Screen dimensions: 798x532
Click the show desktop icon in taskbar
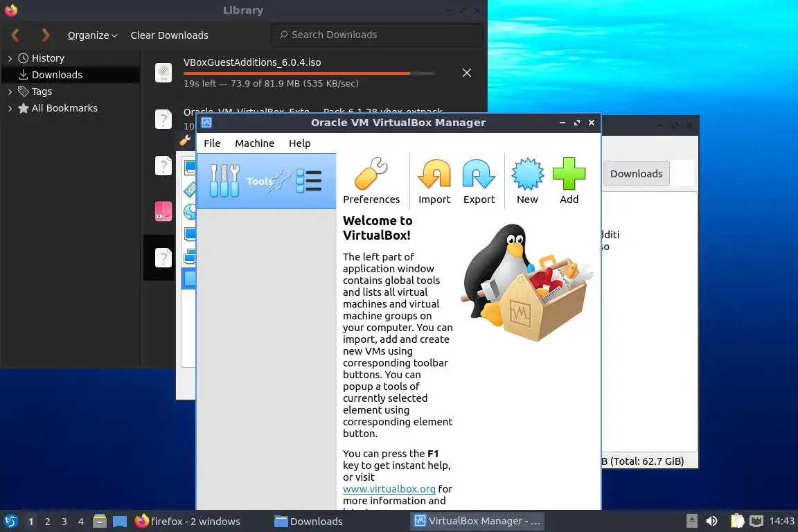click(120, 522)
